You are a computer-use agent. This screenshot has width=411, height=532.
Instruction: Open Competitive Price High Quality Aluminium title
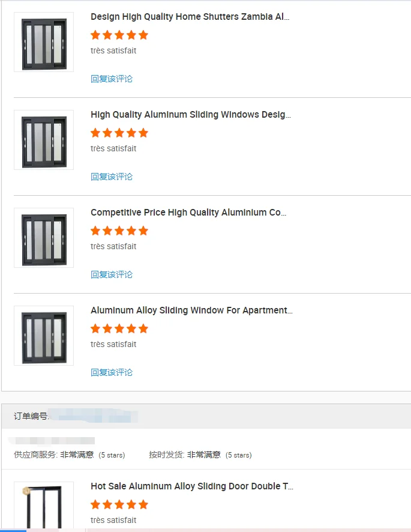(x=188, y=213)
